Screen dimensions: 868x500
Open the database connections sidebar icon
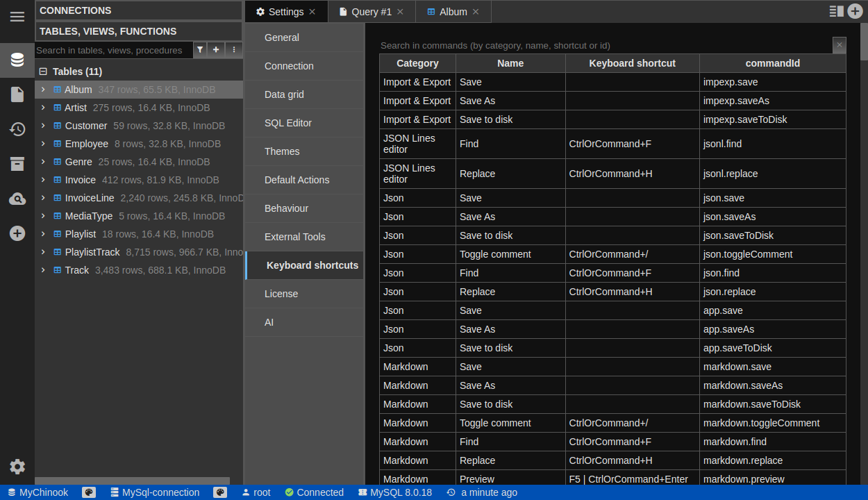[17, 60]
